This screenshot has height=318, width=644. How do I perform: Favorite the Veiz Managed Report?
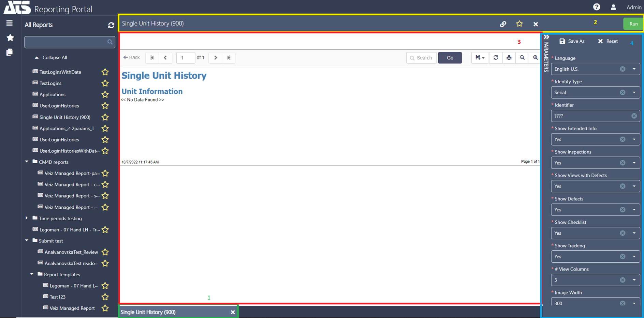click(x=105, y=308)
